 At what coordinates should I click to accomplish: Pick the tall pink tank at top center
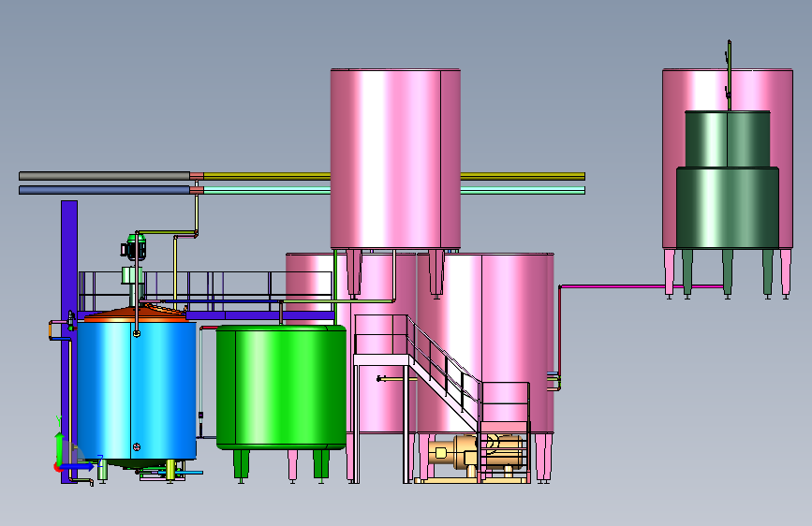click(395, 158)
